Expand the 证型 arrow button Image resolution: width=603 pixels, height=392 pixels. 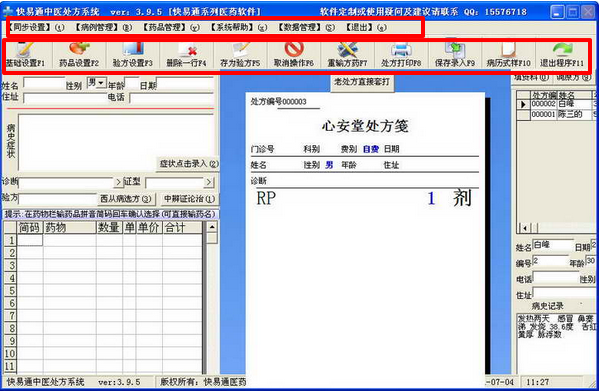[209, 182]
